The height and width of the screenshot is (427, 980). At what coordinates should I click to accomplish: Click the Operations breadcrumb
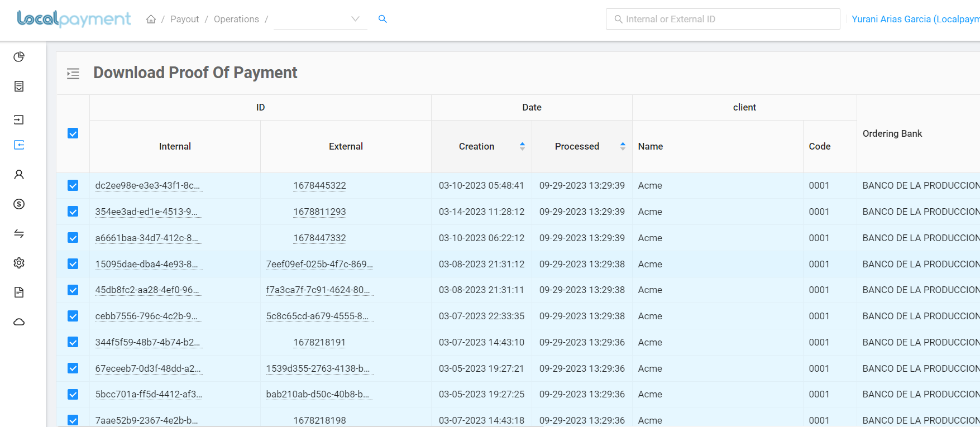[236, 19]
